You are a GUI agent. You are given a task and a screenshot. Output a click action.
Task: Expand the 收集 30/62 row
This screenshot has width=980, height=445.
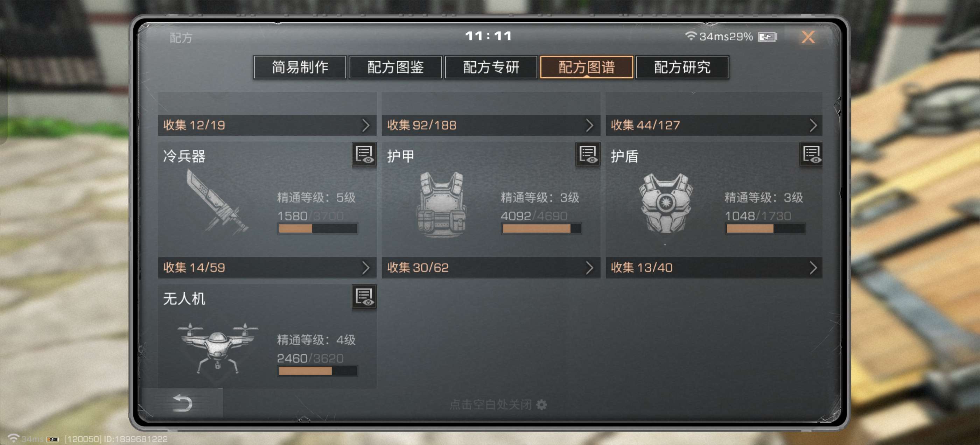click(491, 267)
